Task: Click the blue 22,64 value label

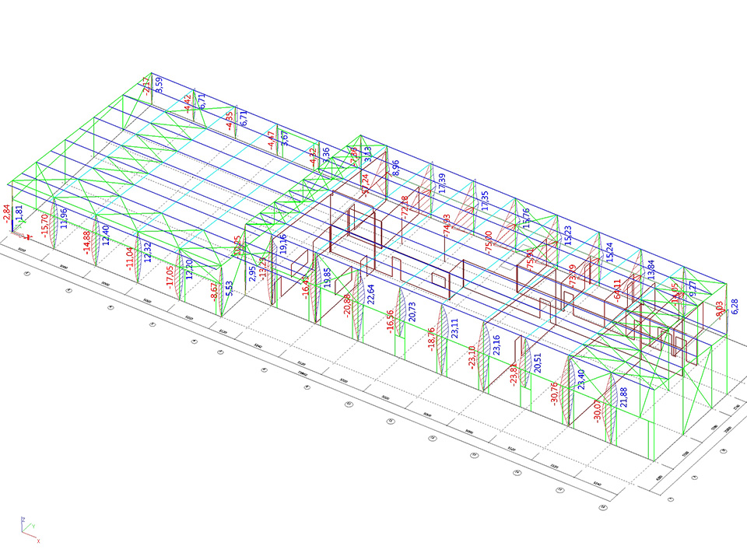Action: tap(371, 299)
